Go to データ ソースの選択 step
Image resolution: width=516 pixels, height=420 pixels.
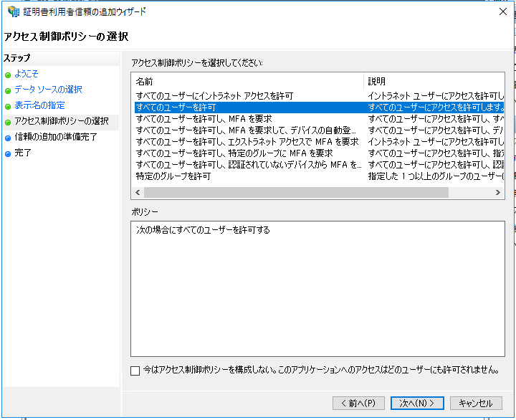(x=48, y=89)
